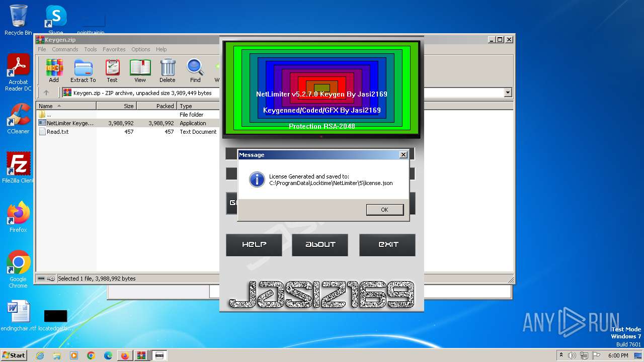Maximize the WinRAR window
The height and width of the screenshot is (362, 644).
pyautogui.click(x=500, y=39)
